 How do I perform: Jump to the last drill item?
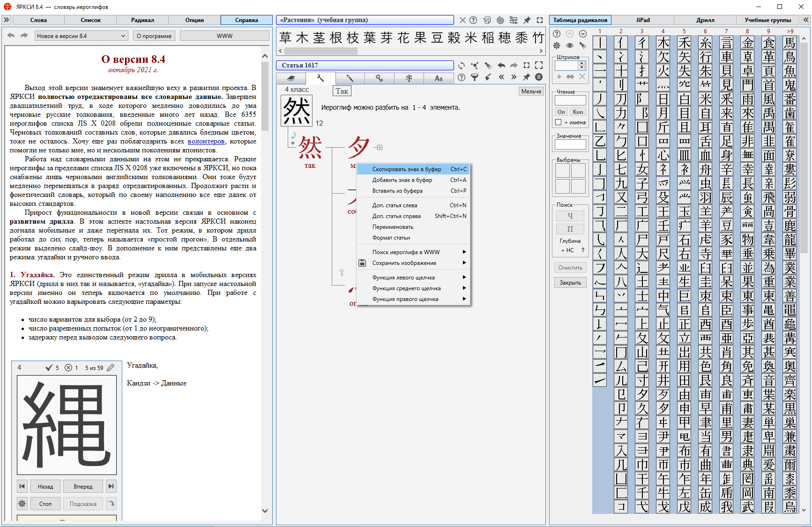[111, 486]
